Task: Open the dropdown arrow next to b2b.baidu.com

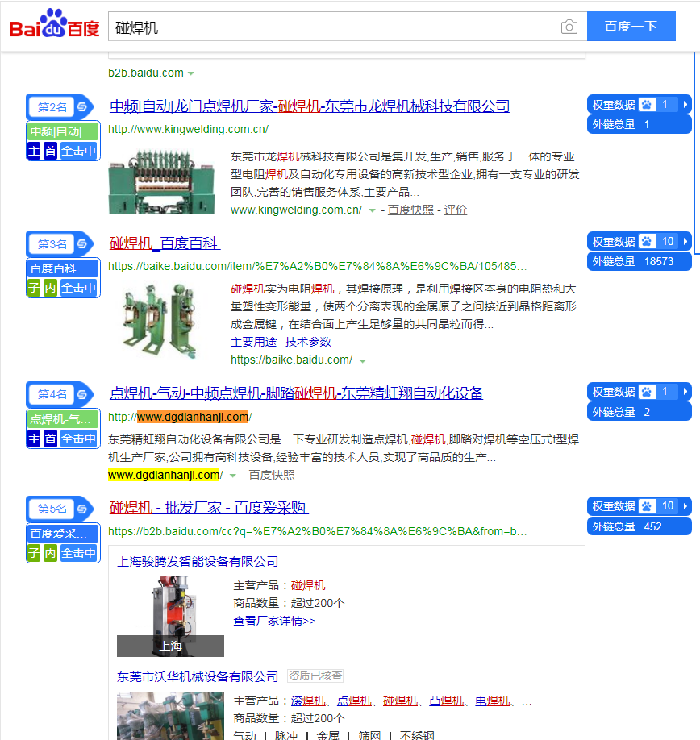Action: pos(190,73)
